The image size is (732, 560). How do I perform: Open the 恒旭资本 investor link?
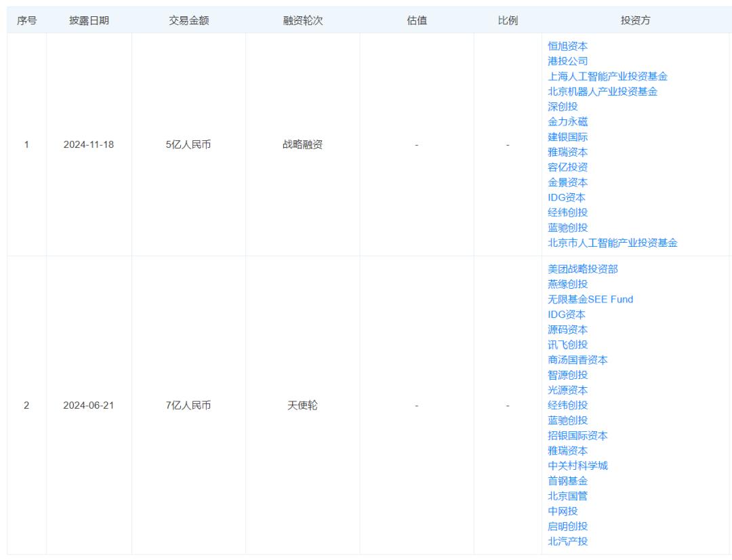pyautogui.click(x=567, y=46)
